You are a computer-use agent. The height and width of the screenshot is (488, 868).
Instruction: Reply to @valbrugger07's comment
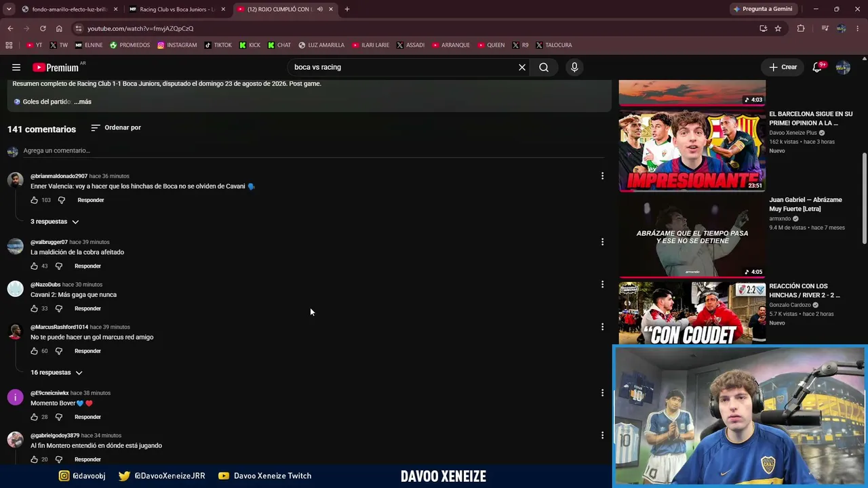pyautogui.click(x=87, y=266)
